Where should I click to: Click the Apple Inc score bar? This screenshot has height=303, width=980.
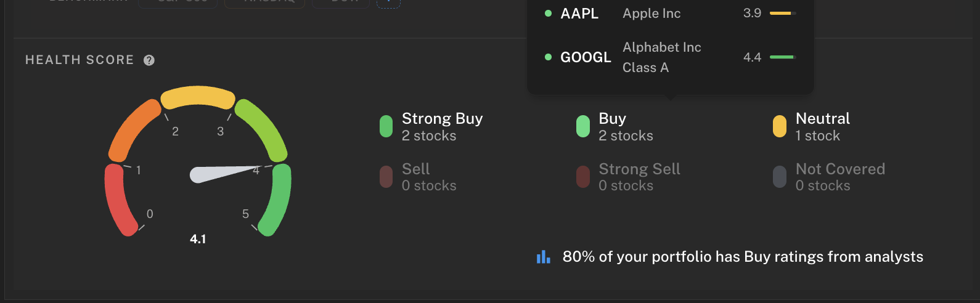click(x=783, y=13)
